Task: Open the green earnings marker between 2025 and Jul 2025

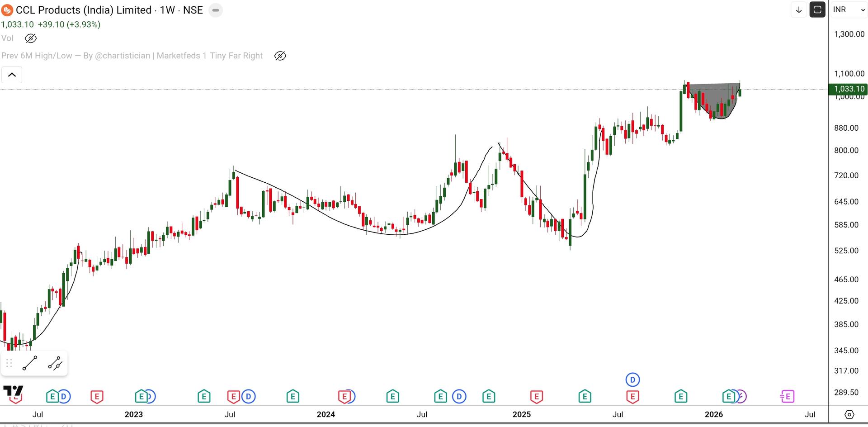Action: (585, 397)
